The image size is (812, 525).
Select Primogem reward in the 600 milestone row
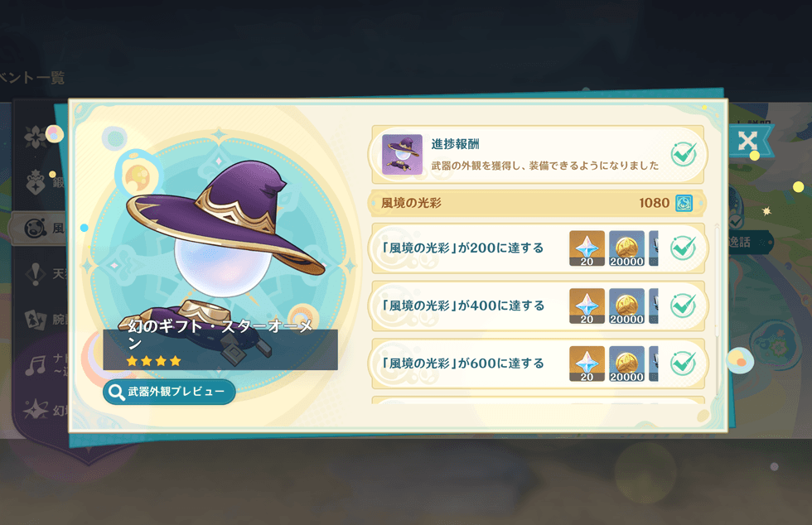(x=587, y=364)
